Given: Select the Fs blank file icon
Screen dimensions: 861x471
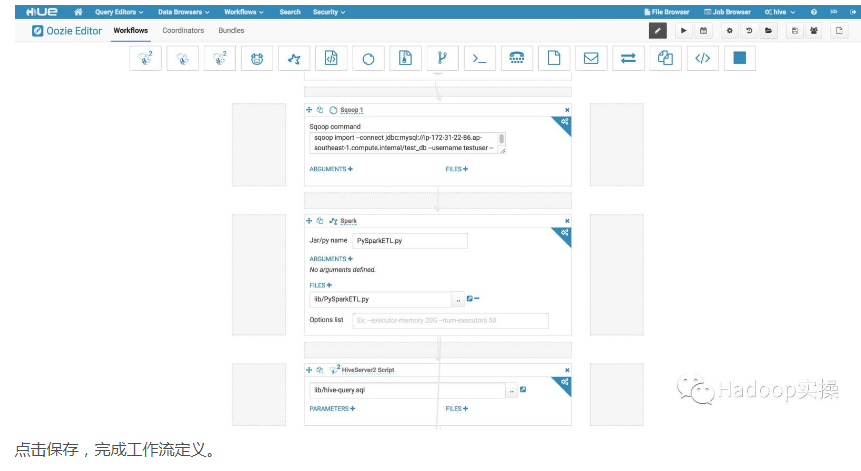Looking at the screenshot, I should (554, 58).
